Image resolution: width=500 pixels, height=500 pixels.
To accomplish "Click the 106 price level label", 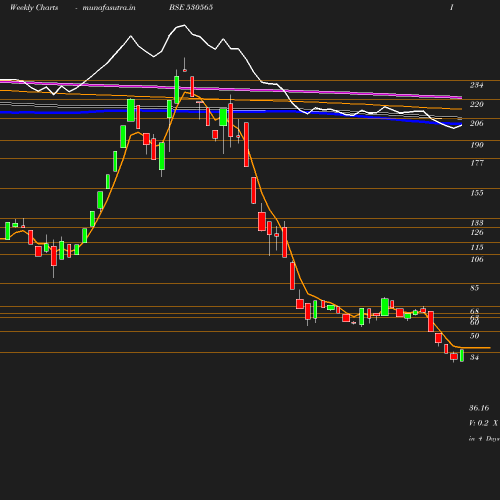I will click(x=477, y=259).
